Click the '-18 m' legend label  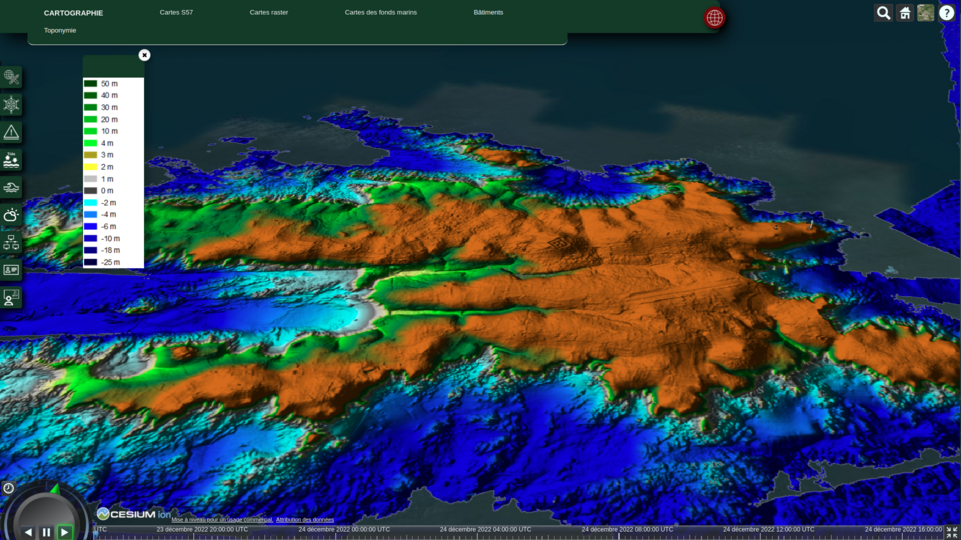click(x=110, y=250)
